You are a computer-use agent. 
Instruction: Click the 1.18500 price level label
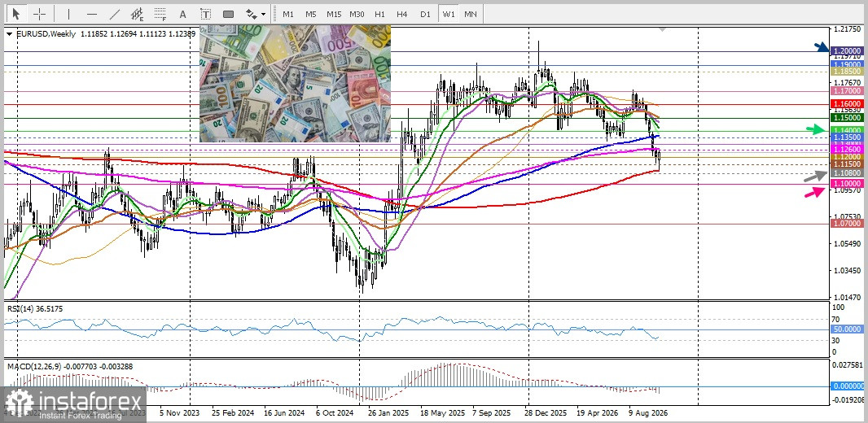click(x=847, y=72)
